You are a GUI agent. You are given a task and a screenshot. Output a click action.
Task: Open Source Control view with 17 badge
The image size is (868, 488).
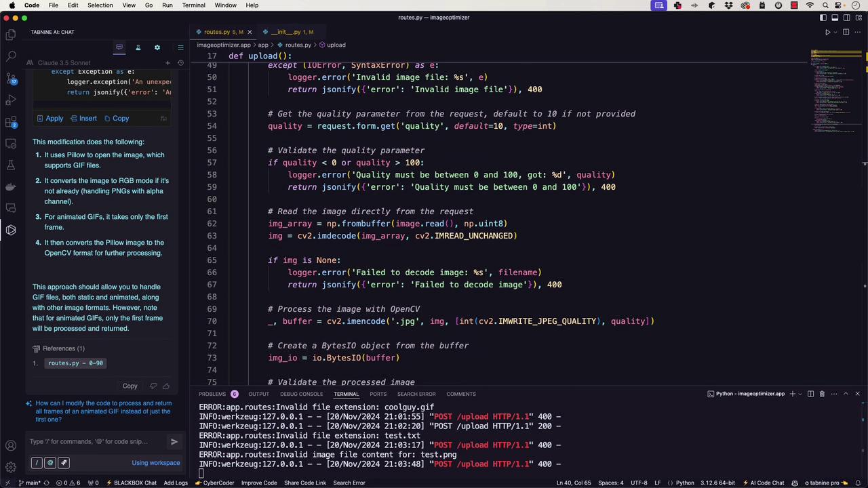point(11,78)
